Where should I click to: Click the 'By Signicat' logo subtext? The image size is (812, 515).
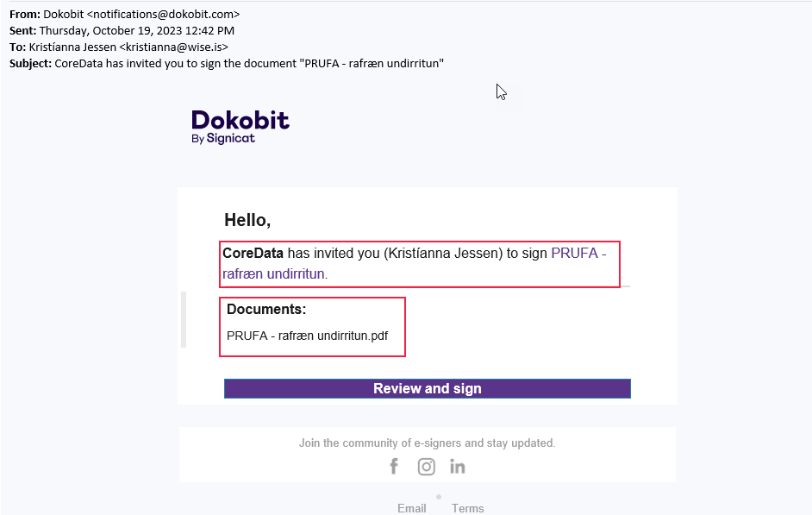click(223, 138)
